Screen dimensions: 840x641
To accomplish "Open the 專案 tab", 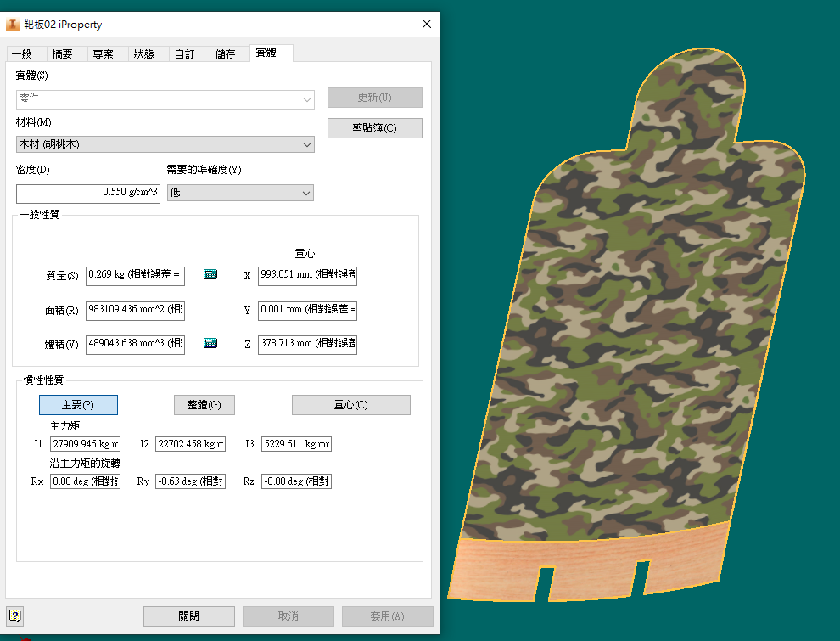I will (104, 53).
